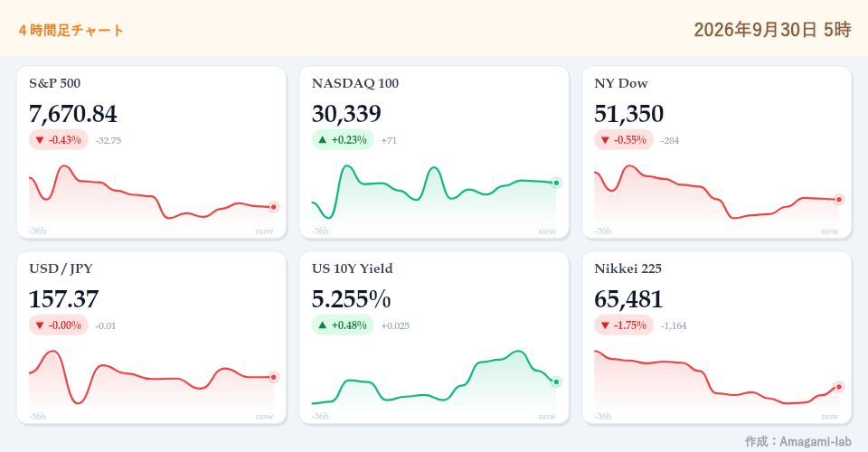Click the -36h label under S&P 500 chart

[x=38, y=231]
